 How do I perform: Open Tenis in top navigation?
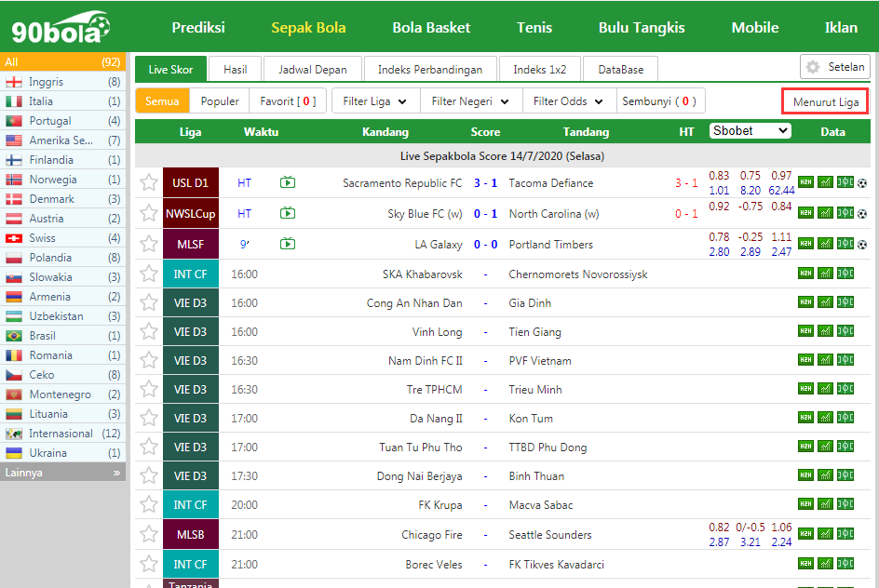(534, 27)
